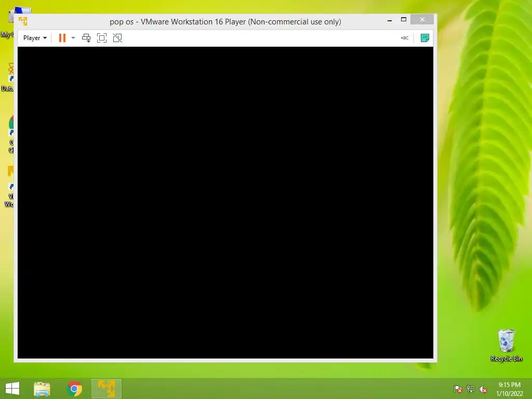532x399 pixels.
Task: Open network status tray icon
Action: click(x=471, y=389)
